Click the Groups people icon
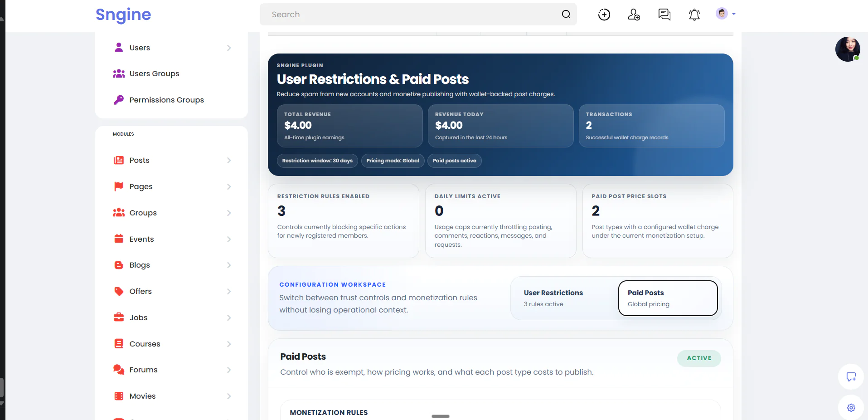Image resolution: width=868 pixels, height=420 pixels. coord(119,213)
